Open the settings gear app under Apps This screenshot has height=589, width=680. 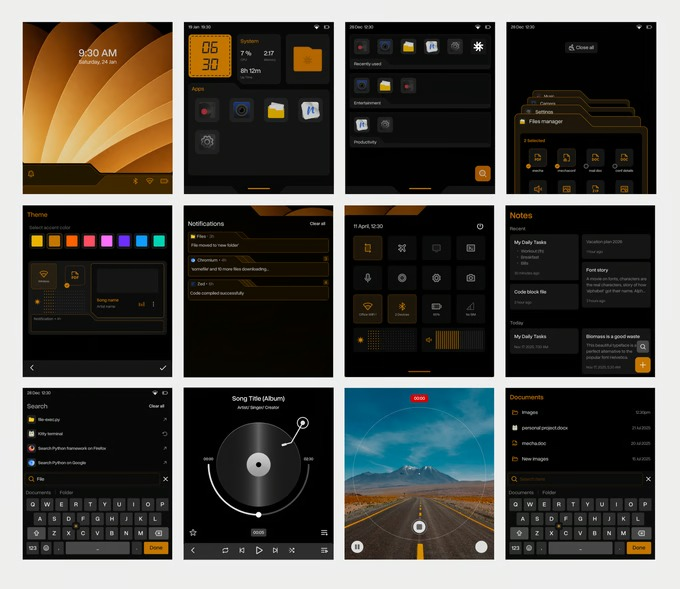[x=207, y=142]
